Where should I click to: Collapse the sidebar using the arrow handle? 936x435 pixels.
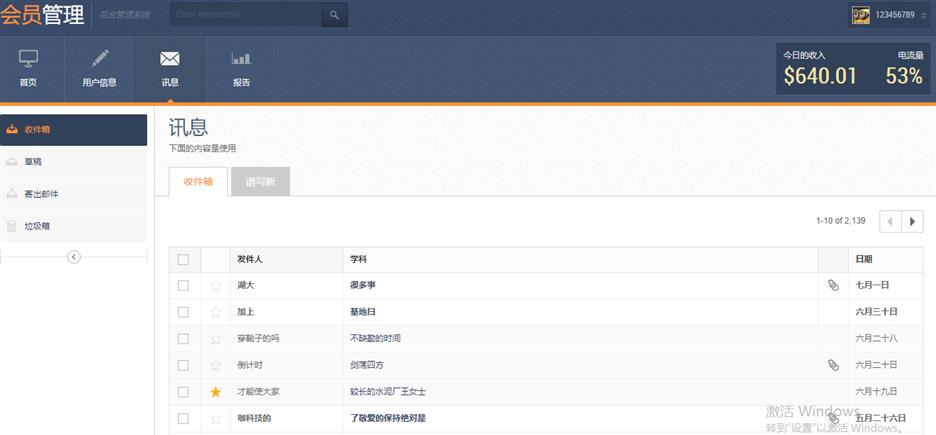coord(73,257)
